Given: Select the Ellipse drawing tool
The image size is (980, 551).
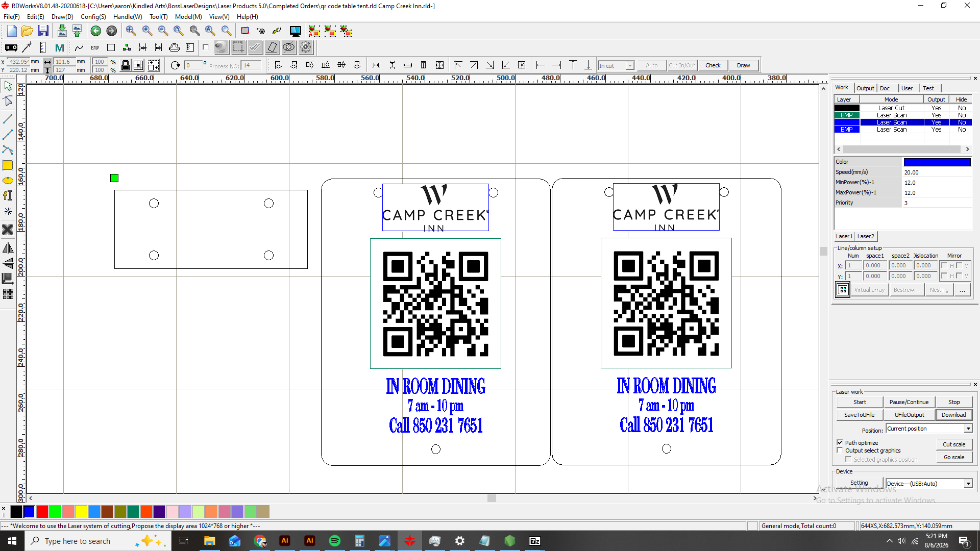Looking at the screenshot, I should (8, 180).
